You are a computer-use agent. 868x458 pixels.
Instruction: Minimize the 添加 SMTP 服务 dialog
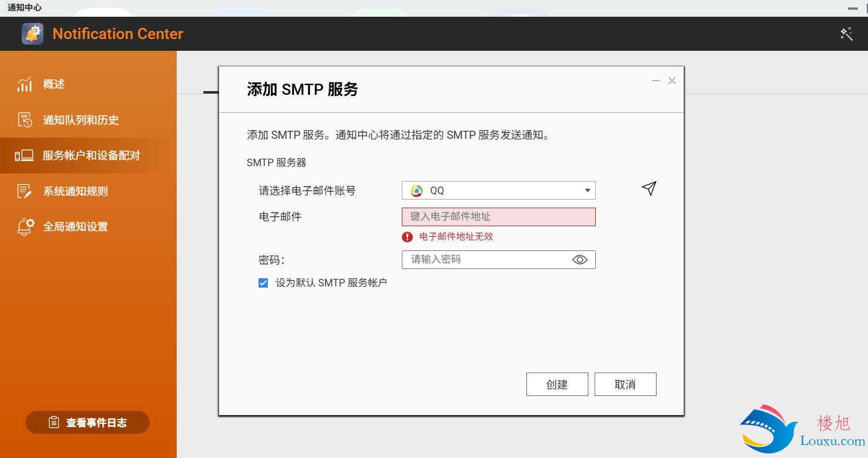(x=656, y=81)
